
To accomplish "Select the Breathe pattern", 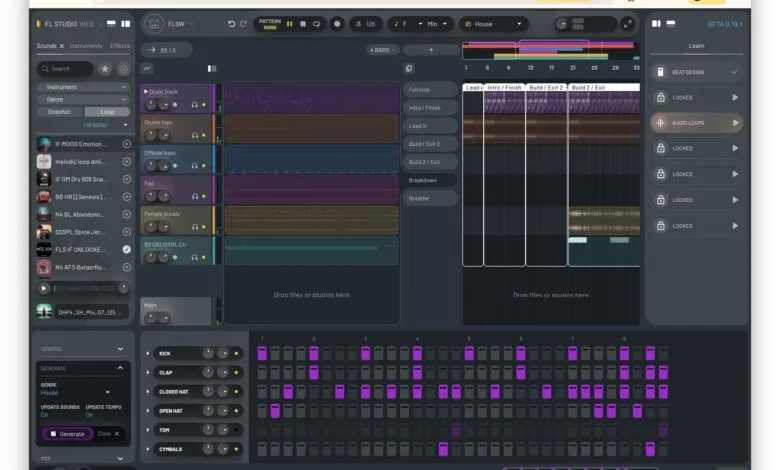I will (x=430, y=198).
